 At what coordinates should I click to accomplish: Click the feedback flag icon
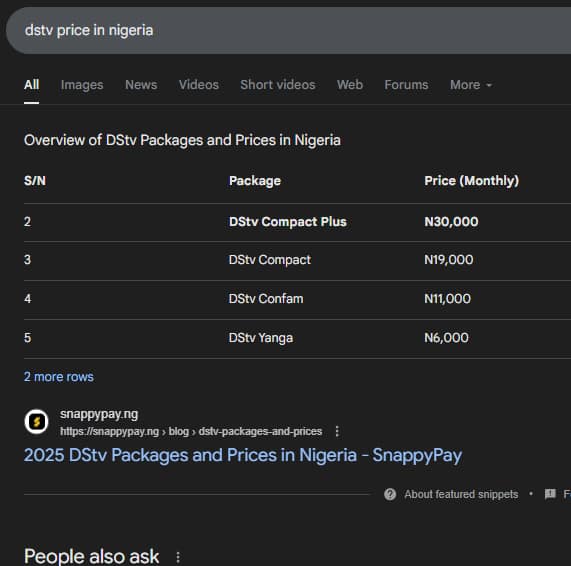(x=550, y=494)
